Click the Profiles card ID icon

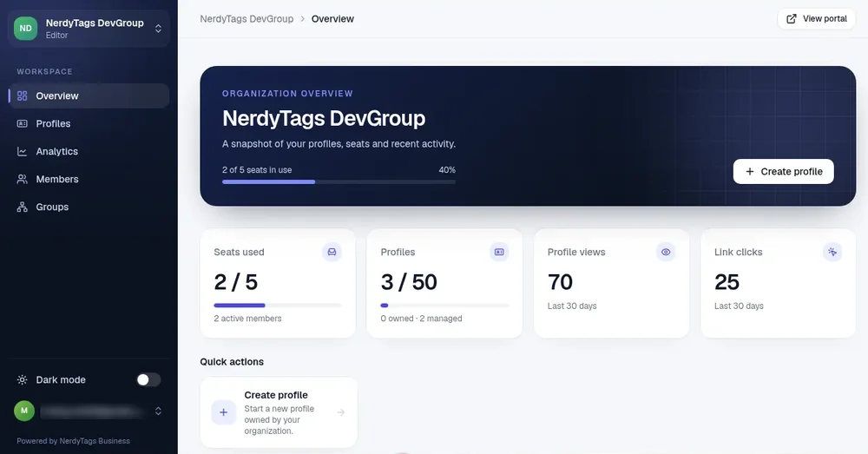499,252
